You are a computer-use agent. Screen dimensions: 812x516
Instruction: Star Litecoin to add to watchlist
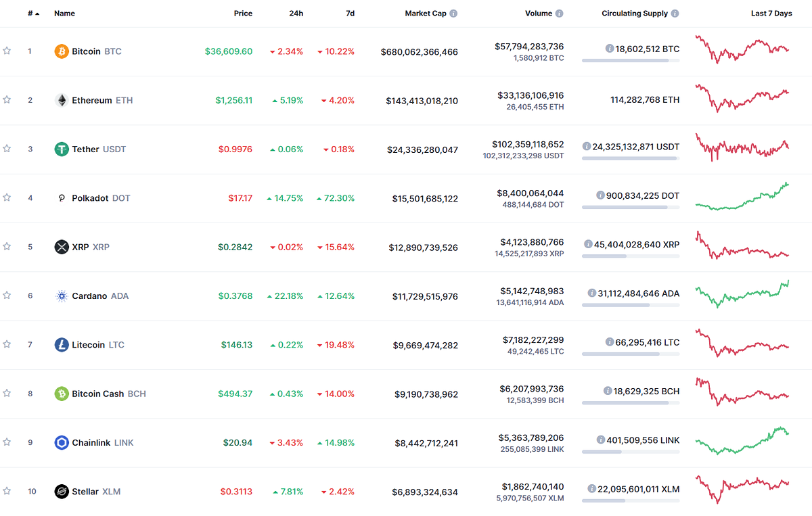pos(7,344)
